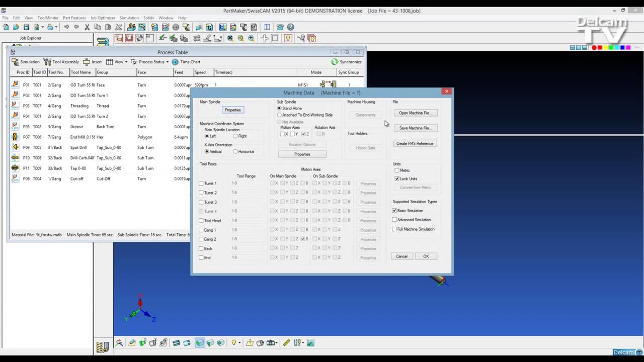Click the Zoom In magnifier icon

coord(251,38)
